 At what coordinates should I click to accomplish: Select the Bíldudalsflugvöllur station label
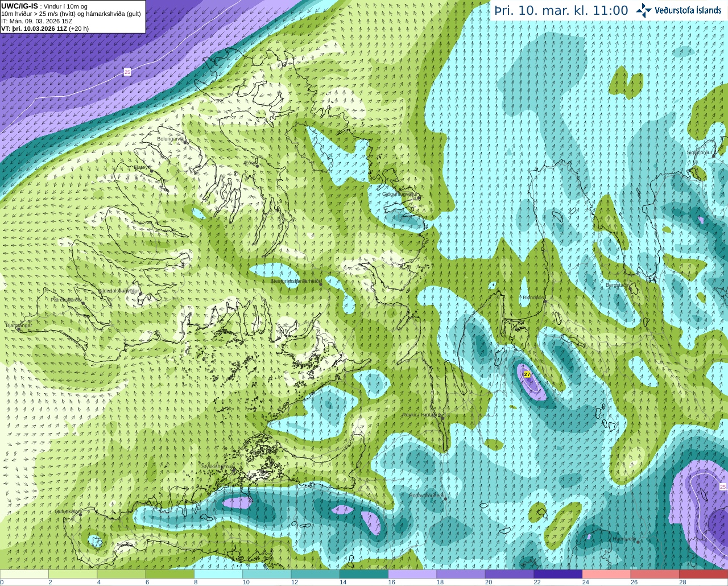click(118, 290)
